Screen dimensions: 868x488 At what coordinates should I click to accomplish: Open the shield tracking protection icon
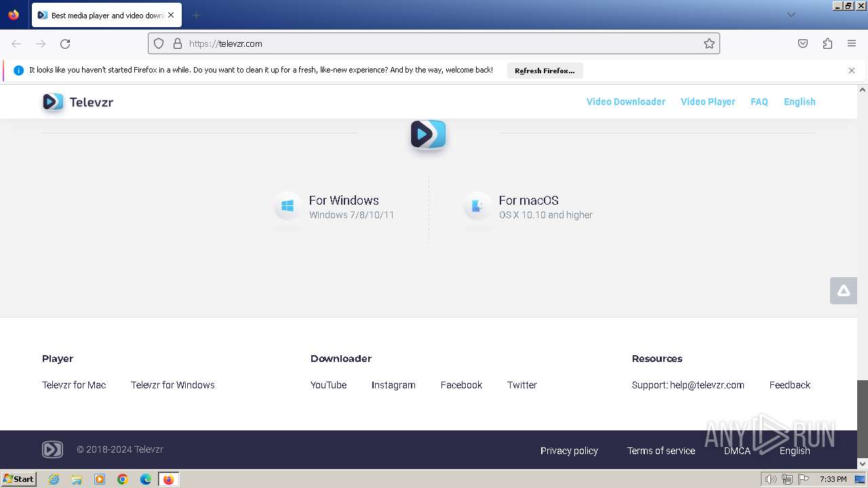[x=159, y=43]
